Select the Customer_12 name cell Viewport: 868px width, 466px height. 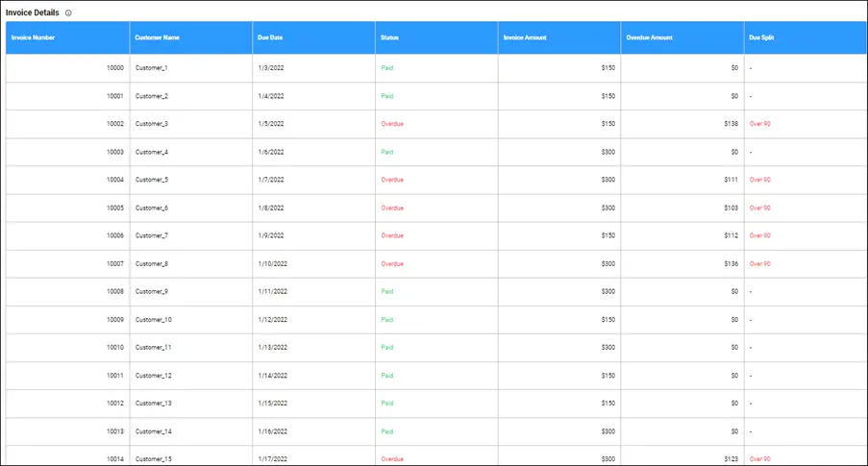[154, 375]
